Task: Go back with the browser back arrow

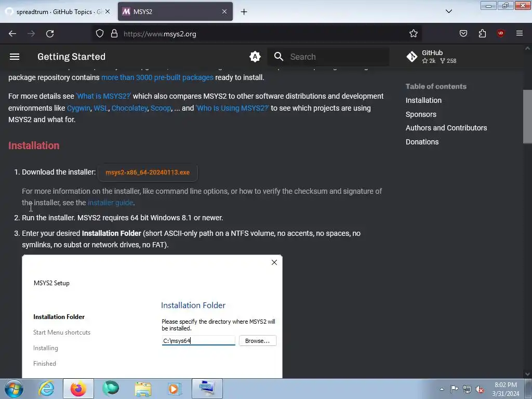Action: coord(12,34)
